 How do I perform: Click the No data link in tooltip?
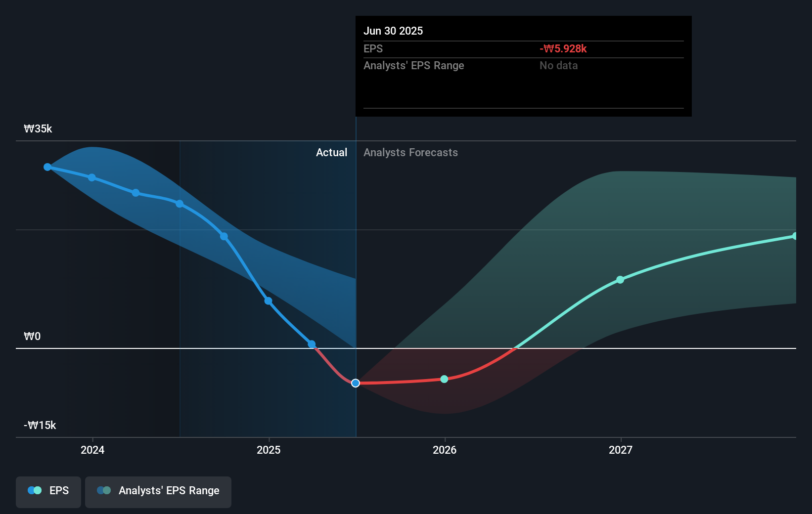click(558, 65)
